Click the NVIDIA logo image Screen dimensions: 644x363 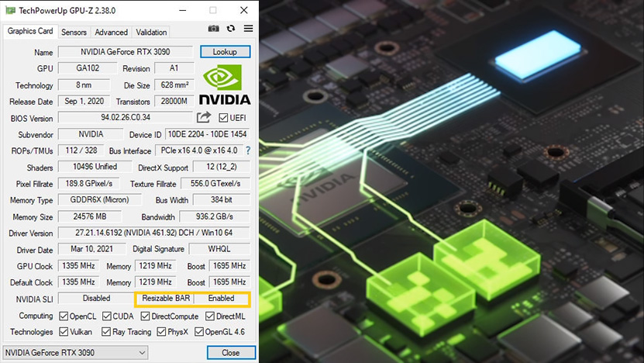[x=225, y=85]
